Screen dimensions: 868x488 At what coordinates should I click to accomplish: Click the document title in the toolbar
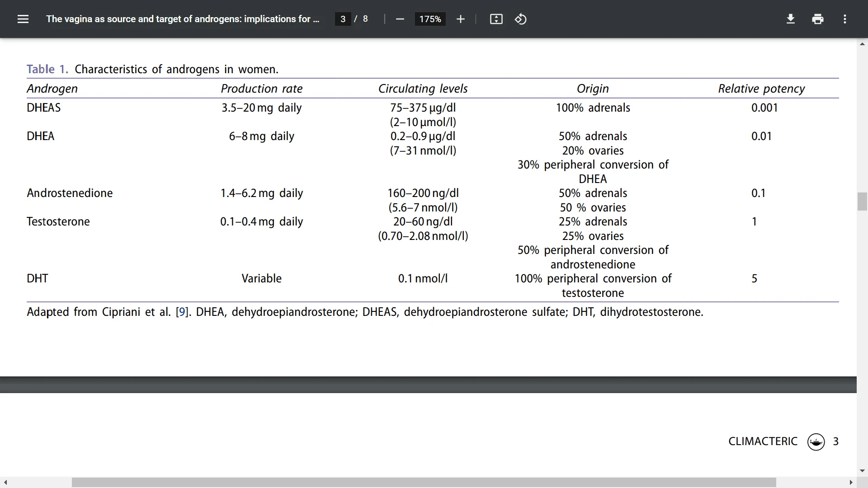click(x=183, y=19)
